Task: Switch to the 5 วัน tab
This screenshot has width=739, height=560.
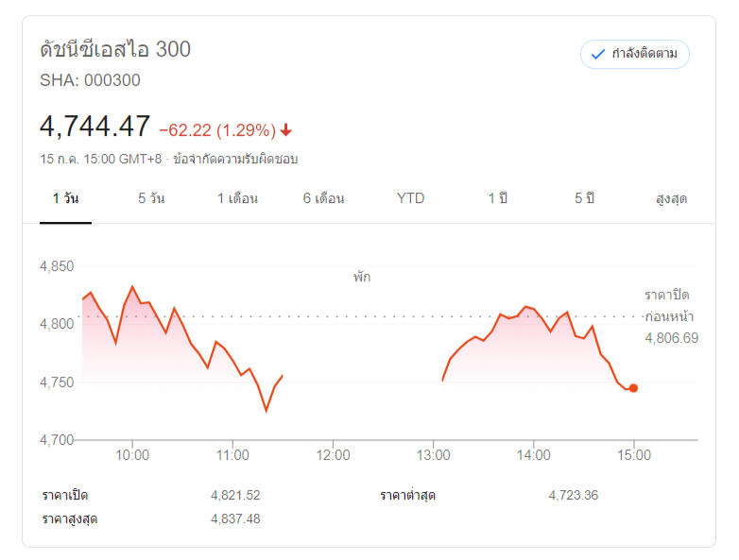Action: point(151,198)
